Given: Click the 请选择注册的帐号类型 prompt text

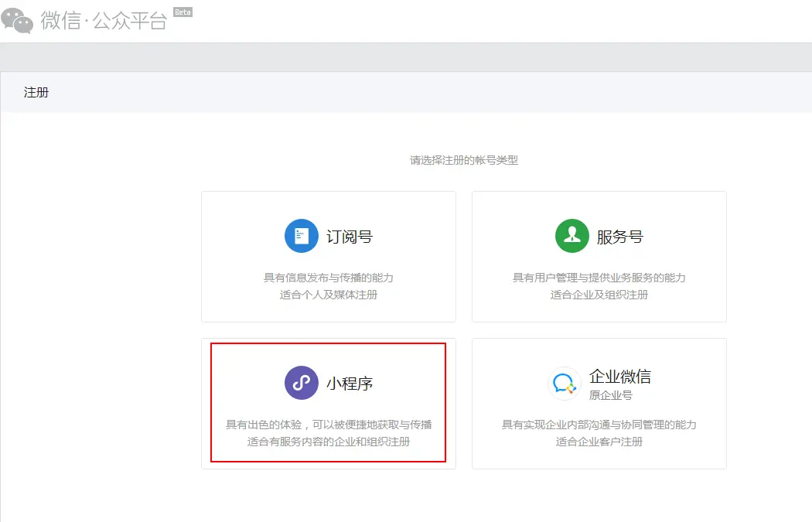Looking at the screenshot, I should [464, 160].
